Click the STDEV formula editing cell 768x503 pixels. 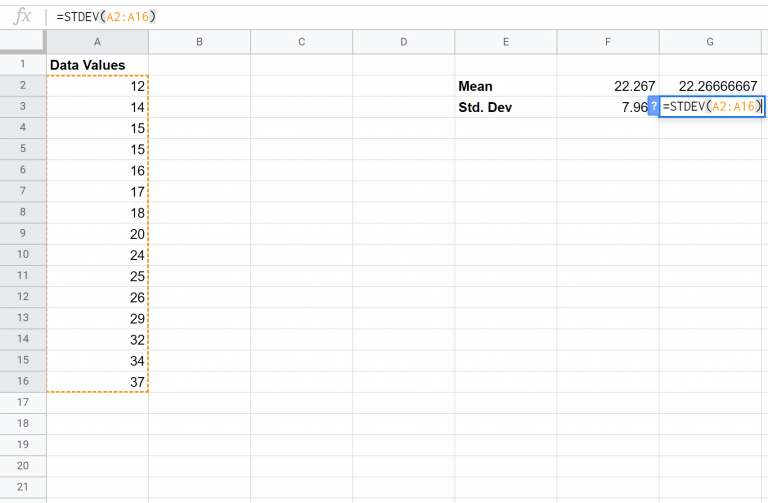coord(712,107)
